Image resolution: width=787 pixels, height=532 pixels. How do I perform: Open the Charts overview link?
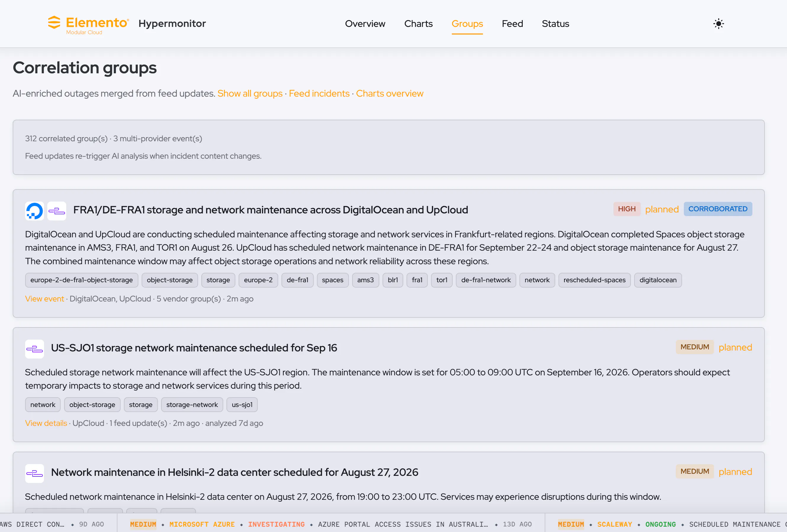[389, 93]
